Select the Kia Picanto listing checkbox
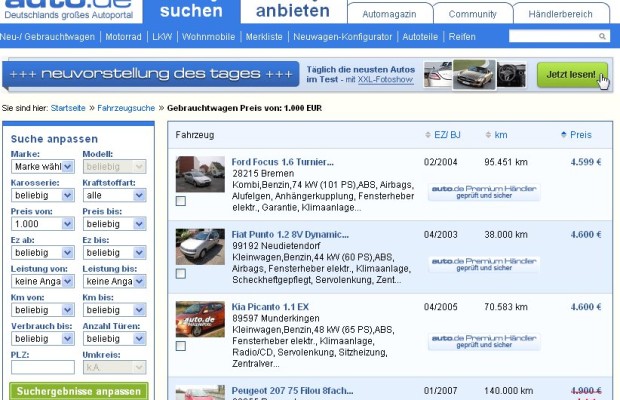620x400 pixels. coord(181,346)
